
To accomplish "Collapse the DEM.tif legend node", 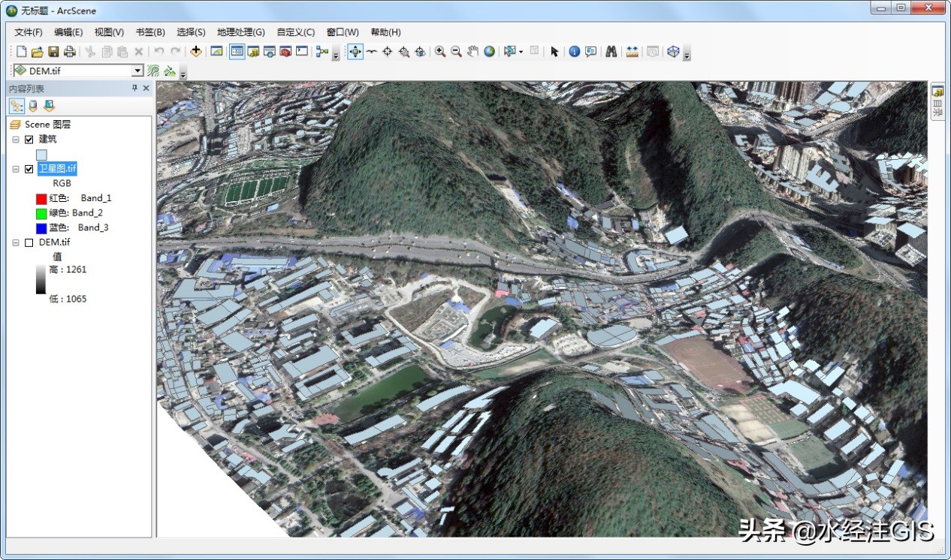I will point(16,243).
